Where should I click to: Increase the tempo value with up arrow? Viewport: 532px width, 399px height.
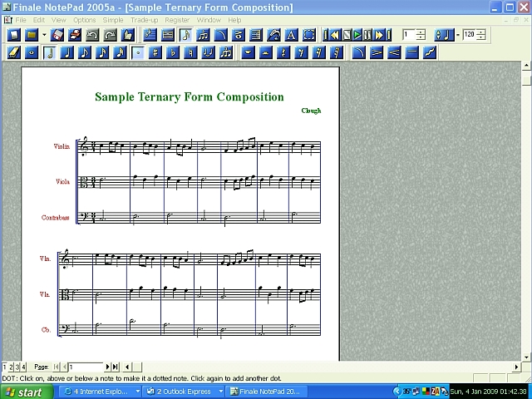point(481,32)
